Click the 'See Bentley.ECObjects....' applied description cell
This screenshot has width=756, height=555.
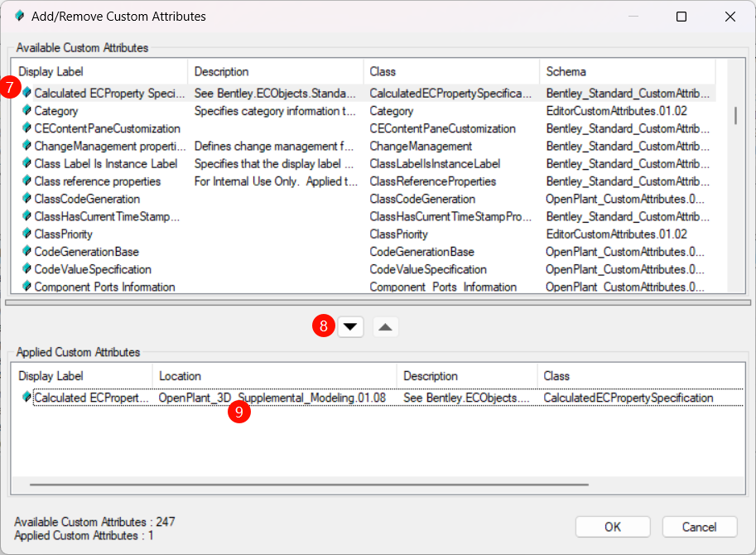(466, 398)
